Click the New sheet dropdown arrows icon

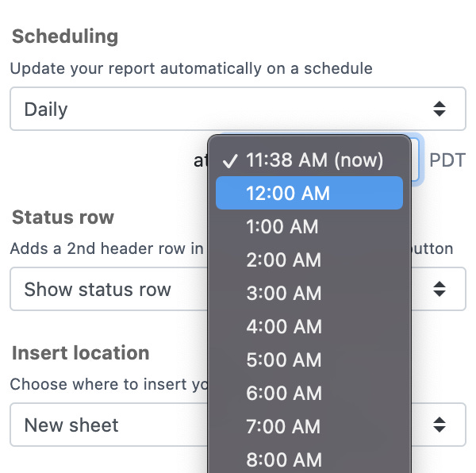tap(440, 425)
